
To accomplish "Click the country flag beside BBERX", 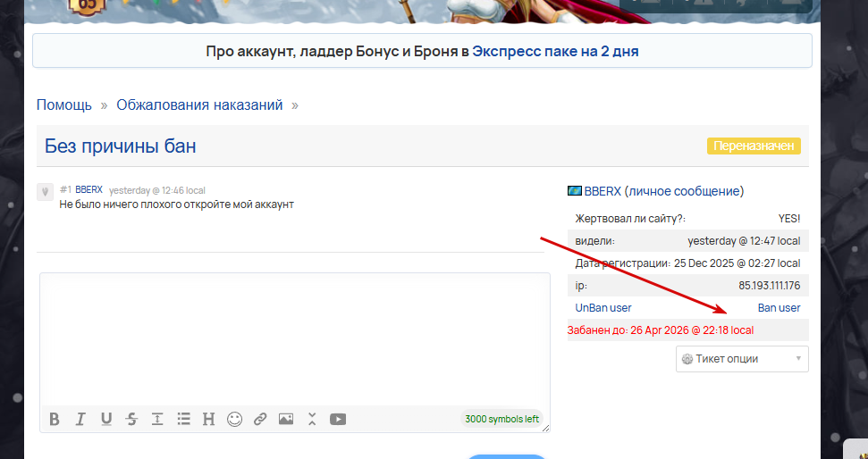I will [x=575, y=191].
